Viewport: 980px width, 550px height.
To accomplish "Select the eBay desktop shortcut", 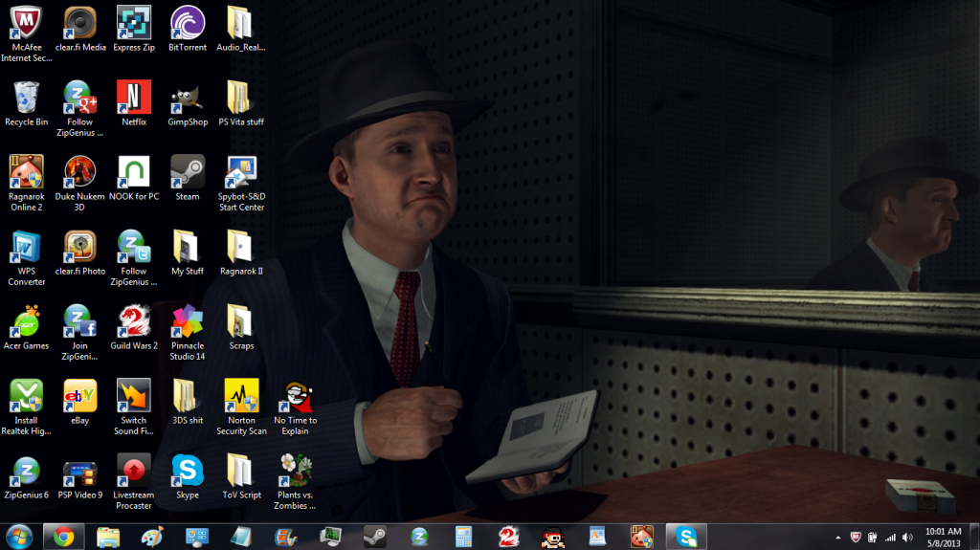I will click(x=80, y=403).
